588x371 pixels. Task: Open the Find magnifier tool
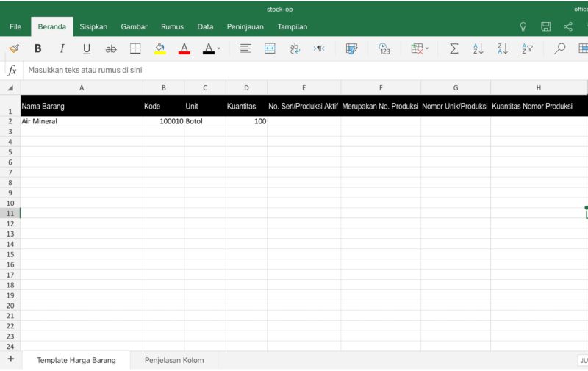560,48
